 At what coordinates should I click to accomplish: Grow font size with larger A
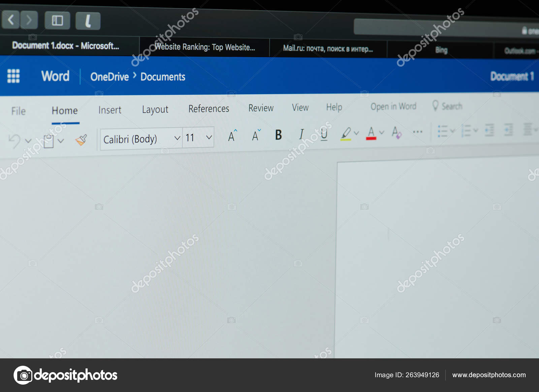point(232,135)
